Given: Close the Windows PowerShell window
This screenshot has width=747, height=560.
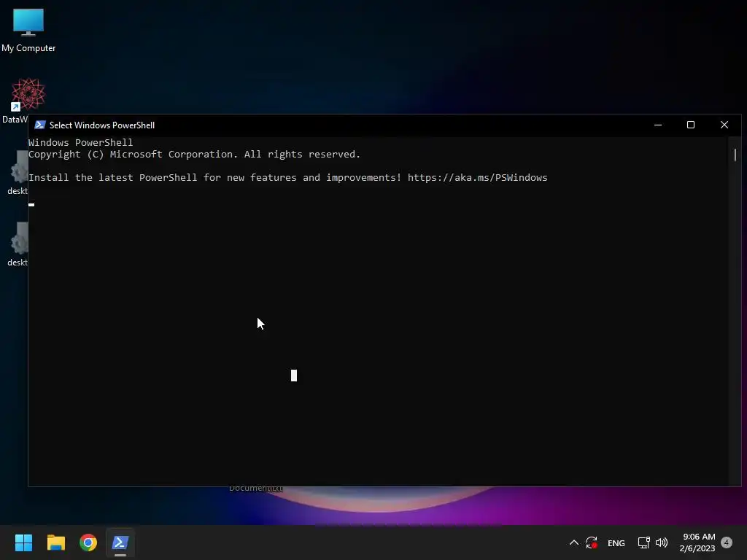Looking at the screenshot, I should 724,125.
